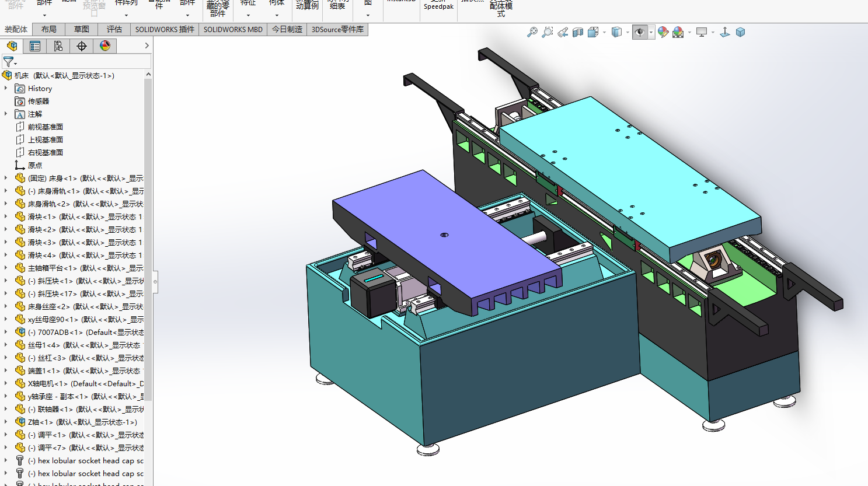The width and height of the screenshot is (868, 486).
Task: Activate the Section View tool
Action: click(578, 32)
